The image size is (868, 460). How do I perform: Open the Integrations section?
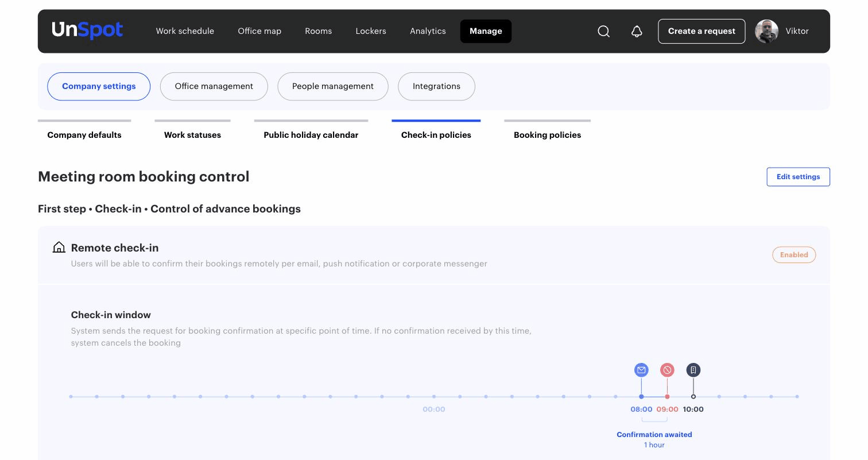point(436,86)
